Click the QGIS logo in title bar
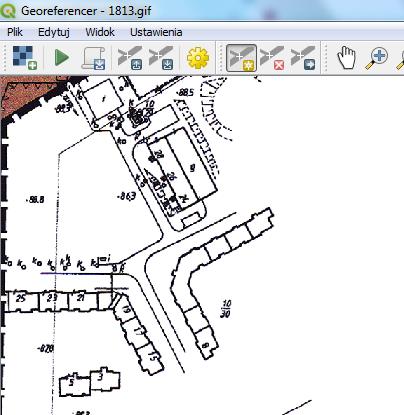The height and width of the screenshot is (415, 404). (8, 10)
